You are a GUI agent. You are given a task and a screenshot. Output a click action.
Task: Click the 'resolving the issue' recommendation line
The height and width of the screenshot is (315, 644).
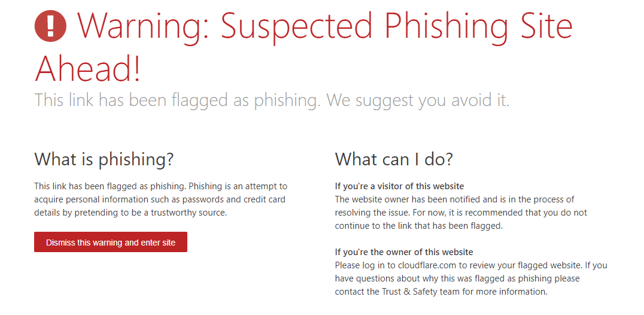461,213
